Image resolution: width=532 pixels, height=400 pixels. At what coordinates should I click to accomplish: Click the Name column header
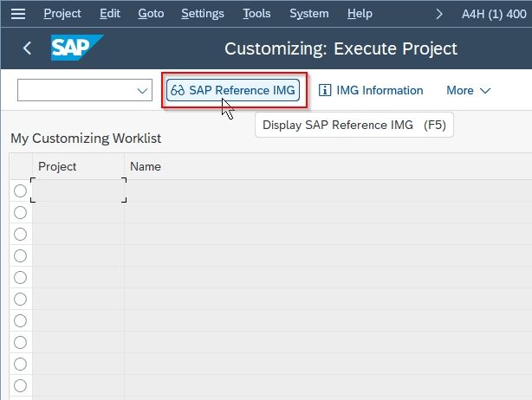point(146,166)
